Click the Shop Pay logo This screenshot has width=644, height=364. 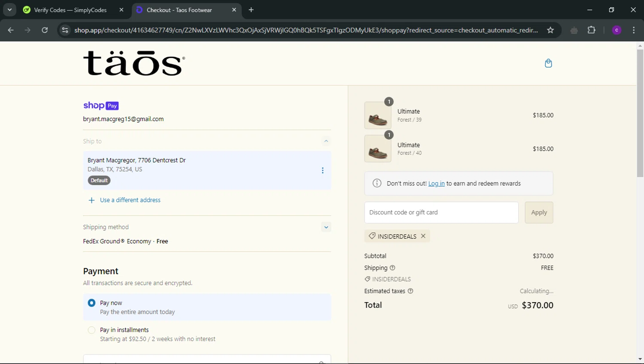pos(101,105)
